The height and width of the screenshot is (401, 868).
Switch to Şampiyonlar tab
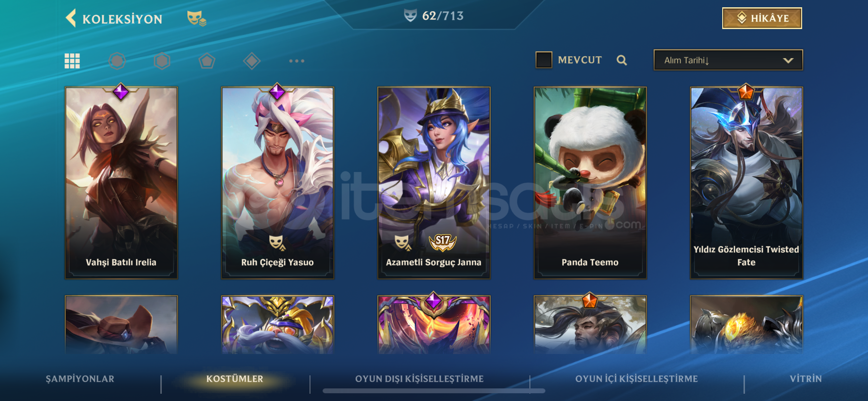(x=80, y=379)
